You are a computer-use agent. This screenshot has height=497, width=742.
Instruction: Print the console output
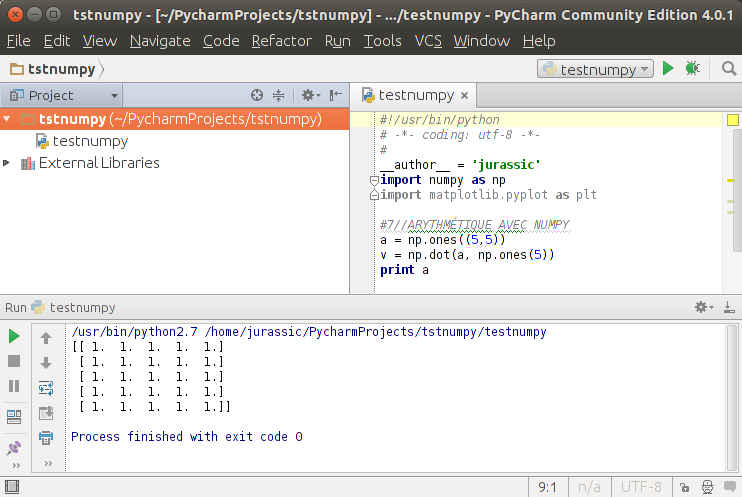coord(46,437)
